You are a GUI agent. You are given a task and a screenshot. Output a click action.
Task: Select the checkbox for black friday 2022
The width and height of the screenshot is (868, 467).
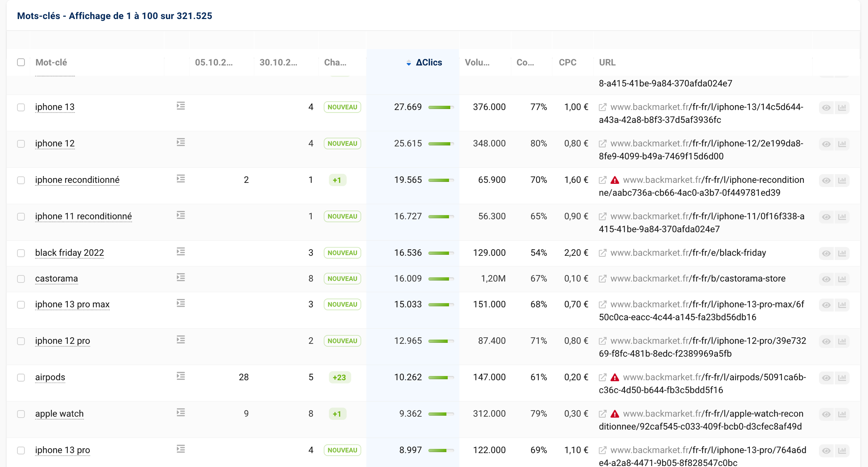[x=20, y=253]
